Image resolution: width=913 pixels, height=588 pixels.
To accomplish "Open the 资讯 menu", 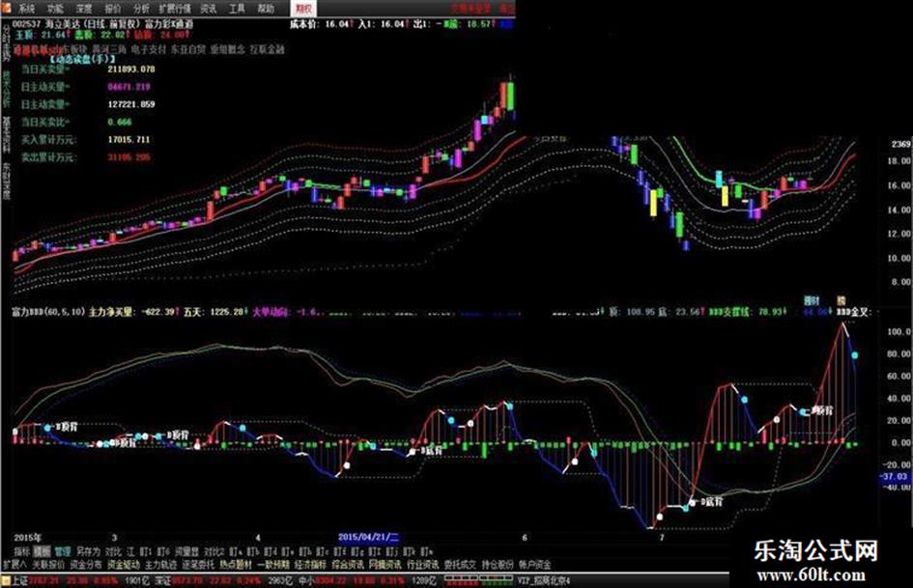I will pyautogui.click(x=208, y=9).
